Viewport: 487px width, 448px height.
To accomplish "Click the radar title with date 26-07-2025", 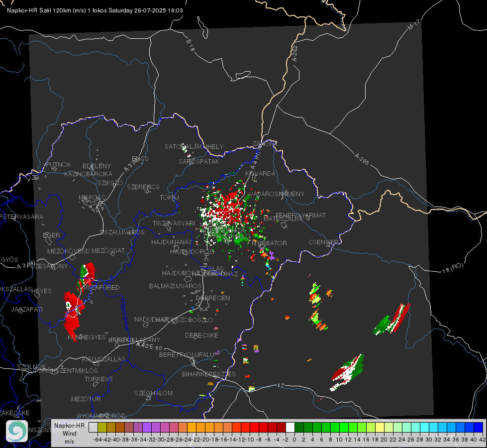I will (x=95, y=10).
